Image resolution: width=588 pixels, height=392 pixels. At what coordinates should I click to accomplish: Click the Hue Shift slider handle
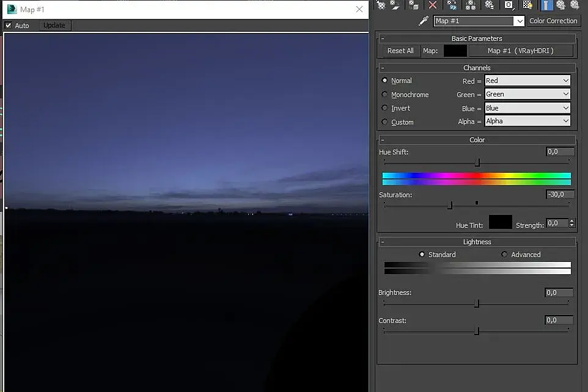click(x=477, y=162)
